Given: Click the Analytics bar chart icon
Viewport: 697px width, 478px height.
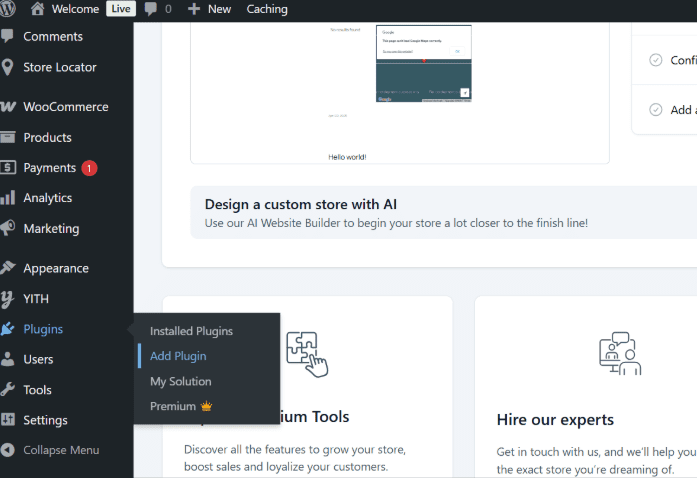Looking at the screenshot, I should (x=8, y=197).
